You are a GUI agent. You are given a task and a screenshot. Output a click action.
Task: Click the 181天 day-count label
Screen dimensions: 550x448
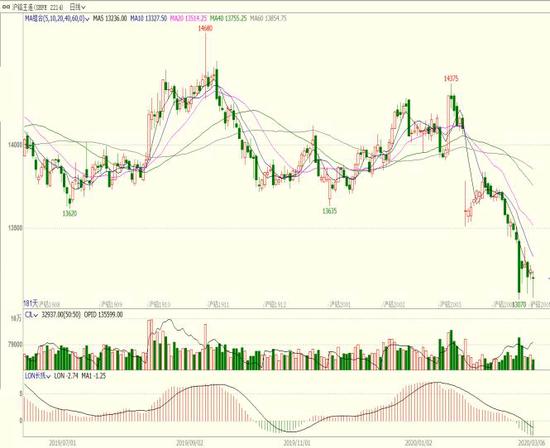30,303
